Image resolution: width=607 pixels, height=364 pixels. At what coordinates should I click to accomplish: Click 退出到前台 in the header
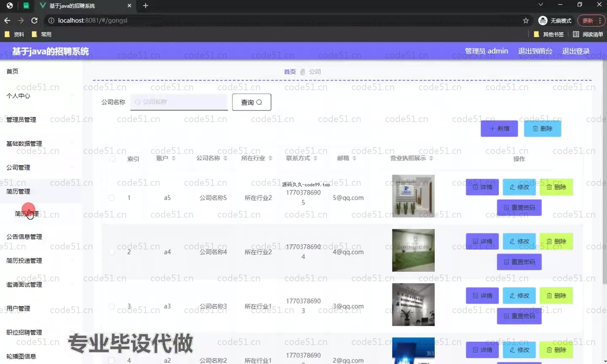[x=535, y=51]
